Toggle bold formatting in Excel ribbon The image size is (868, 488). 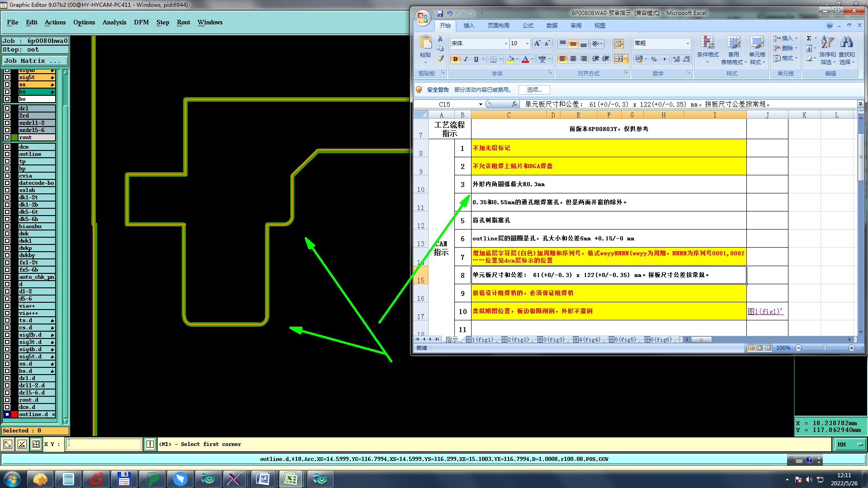[x=455, y=59]
